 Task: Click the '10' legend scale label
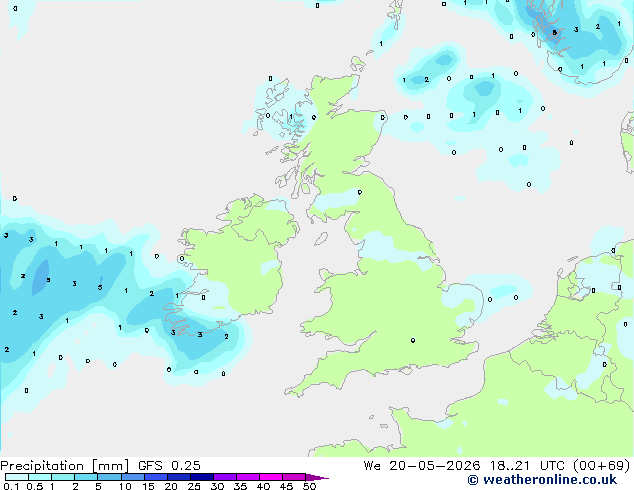[125, 486]
